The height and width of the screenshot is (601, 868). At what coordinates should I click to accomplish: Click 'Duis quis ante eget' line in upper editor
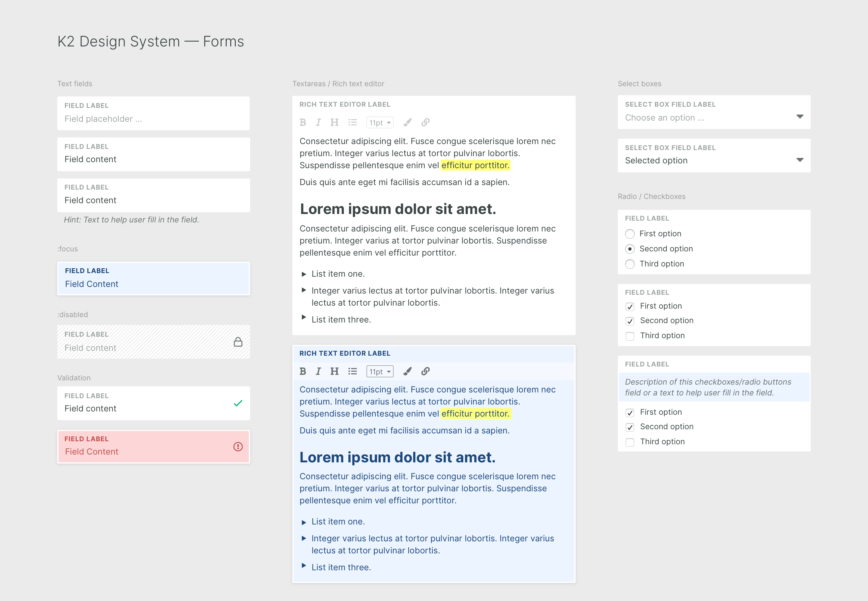(x=404, y=182)
